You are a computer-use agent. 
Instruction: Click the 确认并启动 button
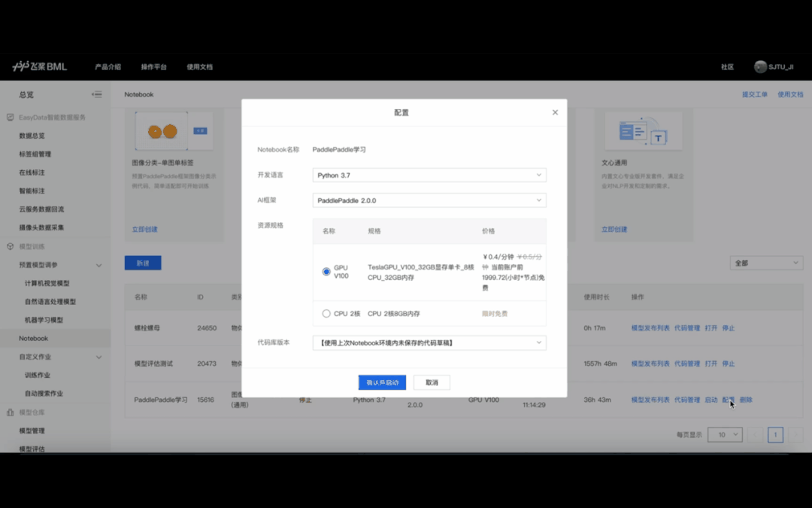tap(382, 382)
